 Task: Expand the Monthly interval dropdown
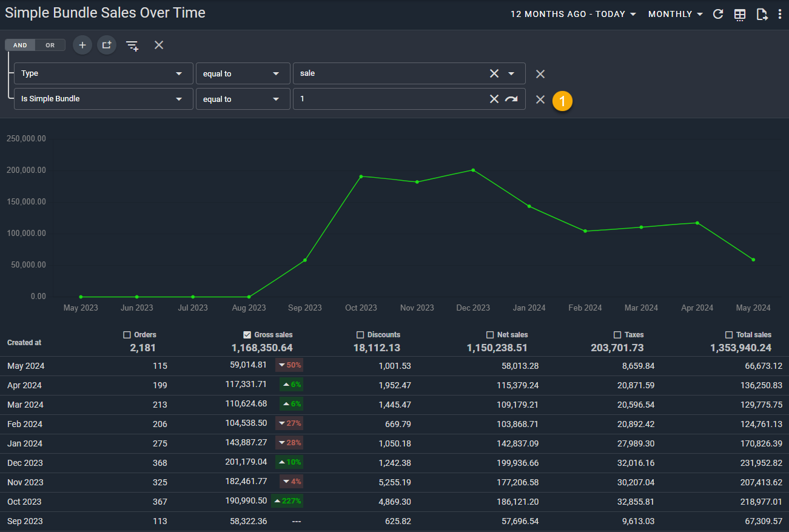675,14
